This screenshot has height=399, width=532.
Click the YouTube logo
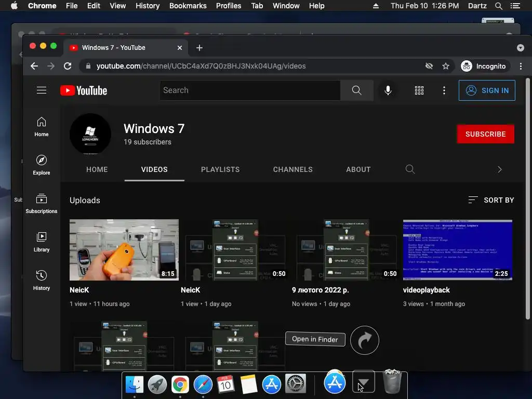[84, 90]
